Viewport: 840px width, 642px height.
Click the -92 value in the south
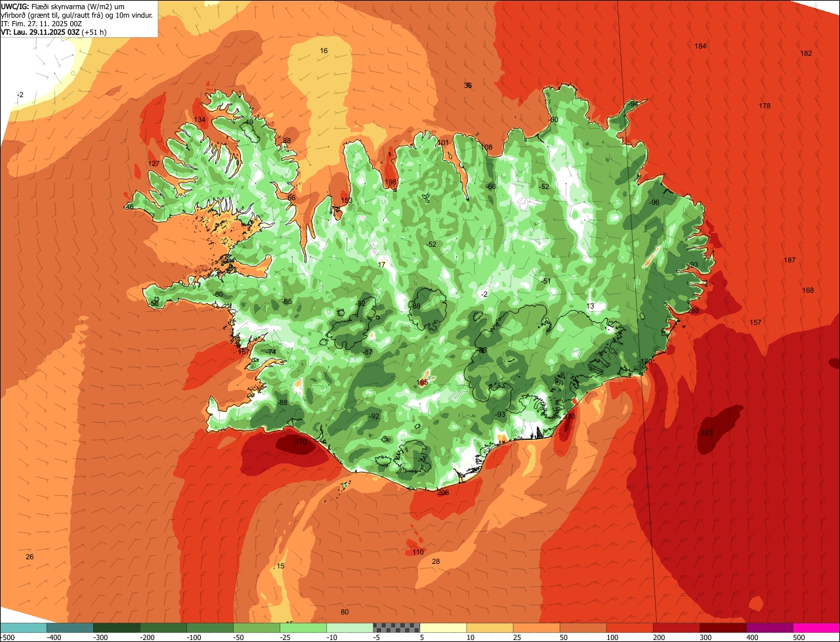point(374,416)
